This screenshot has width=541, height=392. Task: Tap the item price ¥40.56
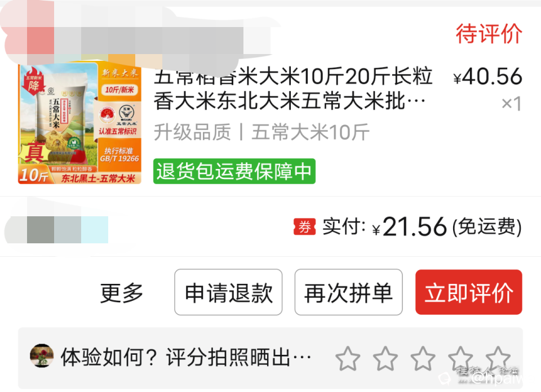(488, 77)
